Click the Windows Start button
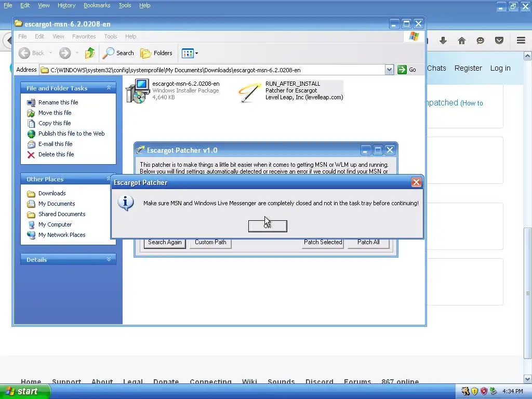The height and width of the screenshot is (399, 532). coord(25,391)
